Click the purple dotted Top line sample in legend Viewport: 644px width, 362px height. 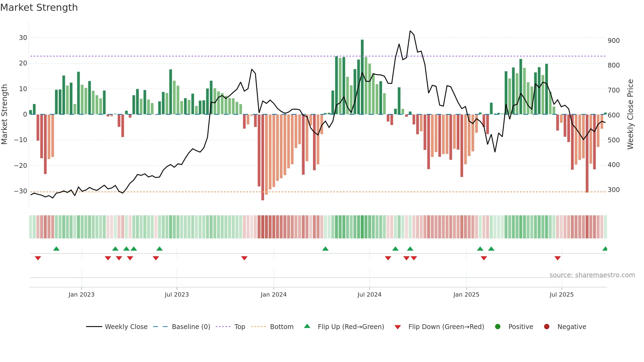pos(223,327)
